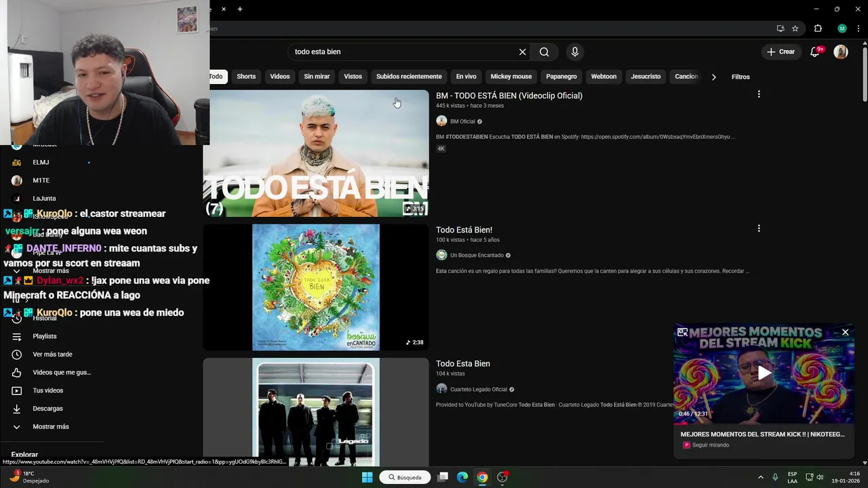Go to BM Oficial channel name
This screenshot has width=868, height=488.
pyautogui.click(x=462, y=121)
